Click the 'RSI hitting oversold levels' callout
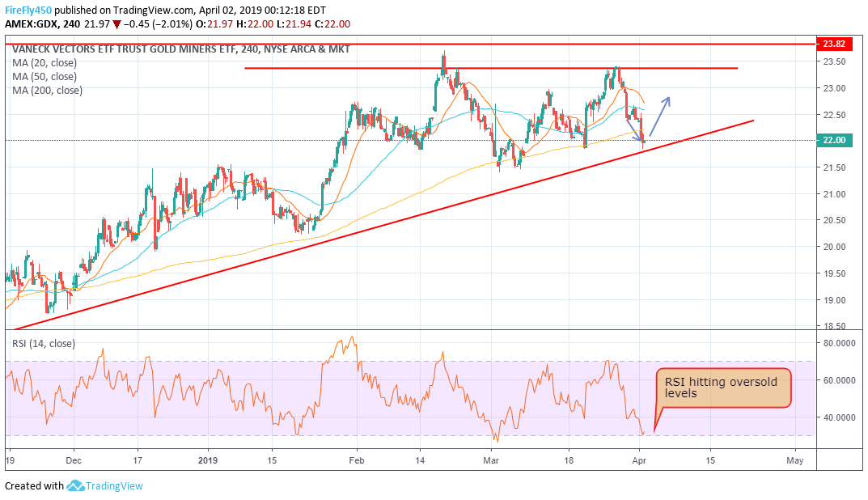868x500 pixels. [723, 388]
